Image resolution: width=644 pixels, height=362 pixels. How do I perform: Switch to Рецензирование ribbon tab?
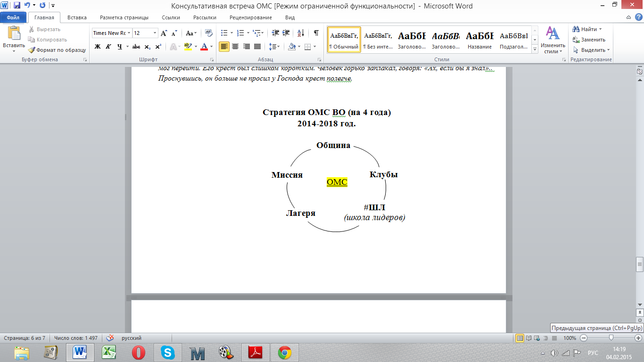(x=250, y=17)
